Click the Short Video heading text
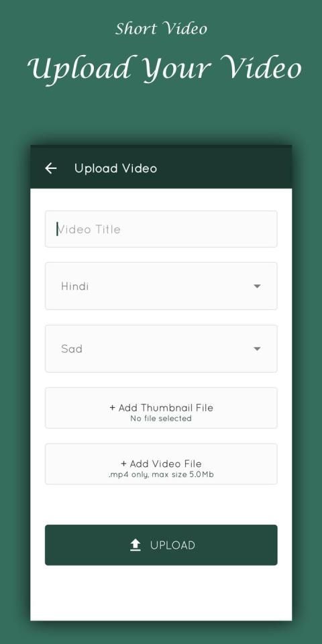Screen dimensions: 322x644 pyautogui.click(x=161, y=29)
